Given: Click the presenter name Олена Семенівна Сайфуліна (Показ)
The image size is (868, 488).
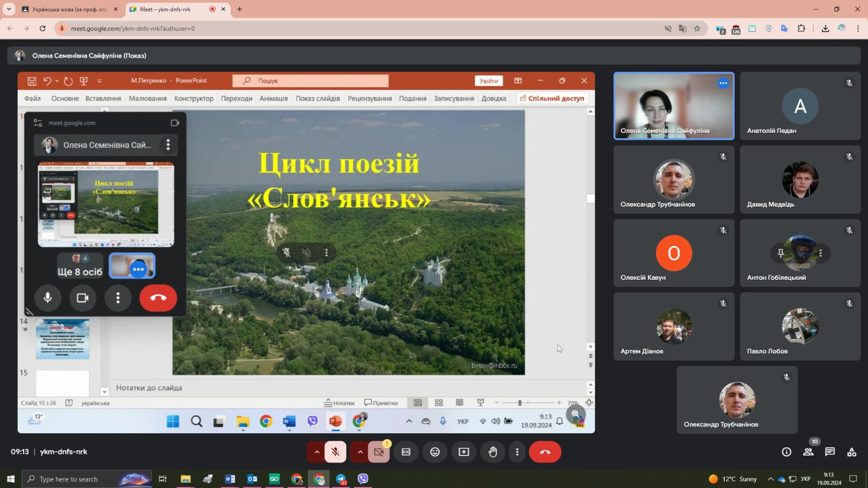Looking at the screenshot, I should point(89,55).
